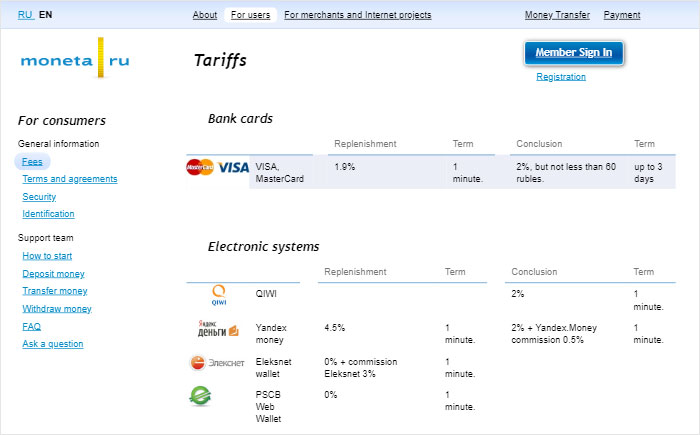Click the Ask a question link
Viewport: 700px width, 435px height.
53,344
